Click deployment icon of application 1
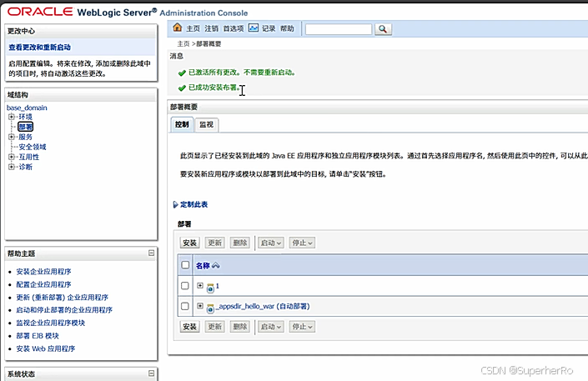This screenshot has height=381, width=588. click(210, 288)
